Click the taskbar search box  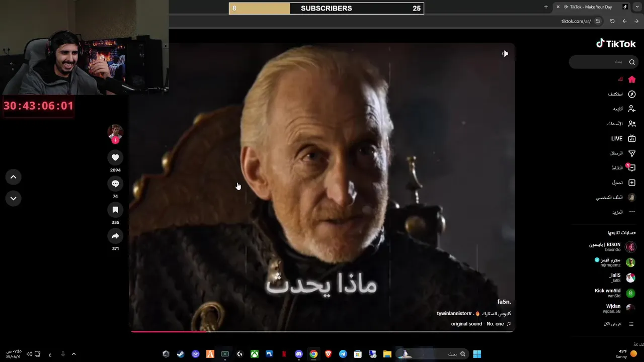(x=432, y=354)
